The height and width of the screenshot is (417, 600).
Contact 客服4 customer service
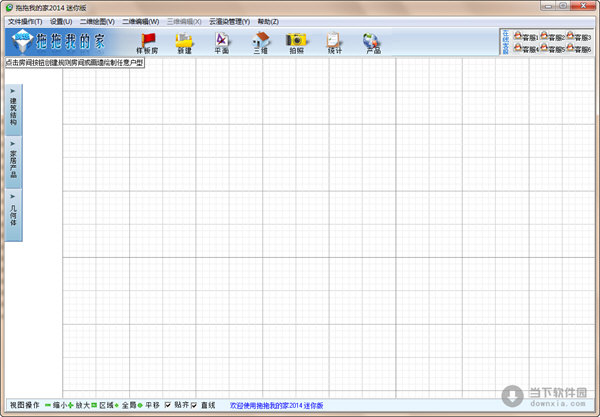click(x=526, y=49)
